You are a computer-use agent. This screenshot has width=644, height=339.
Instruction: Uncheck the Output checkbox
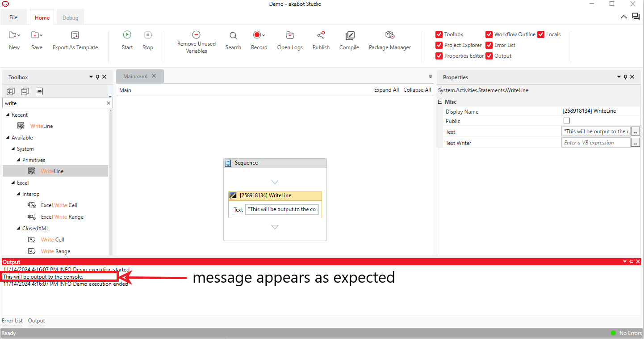(489, 56)
